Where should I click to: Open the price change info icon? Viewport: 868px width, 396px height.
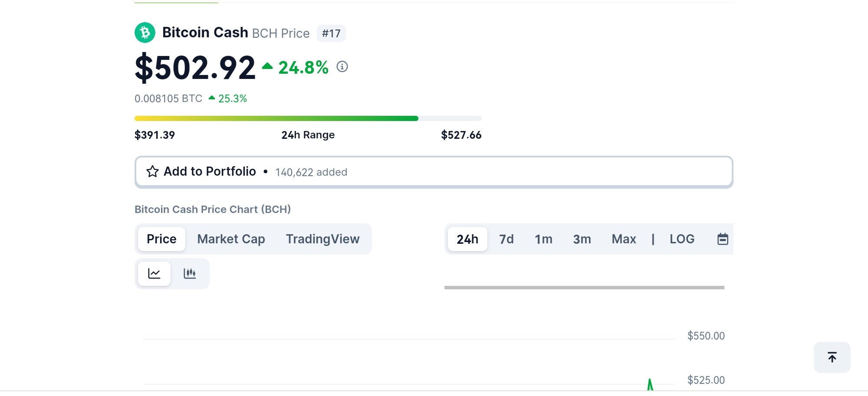pos(342,67)
